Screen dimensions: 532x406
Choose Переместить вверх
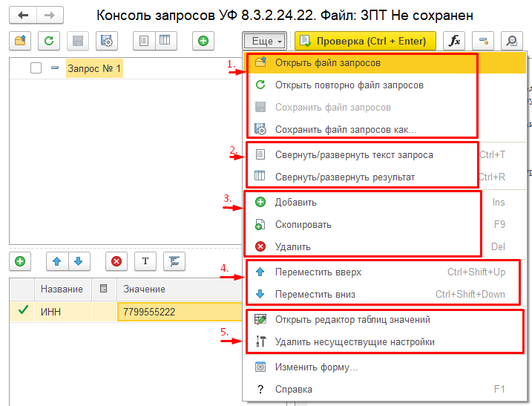pos(384,272)
